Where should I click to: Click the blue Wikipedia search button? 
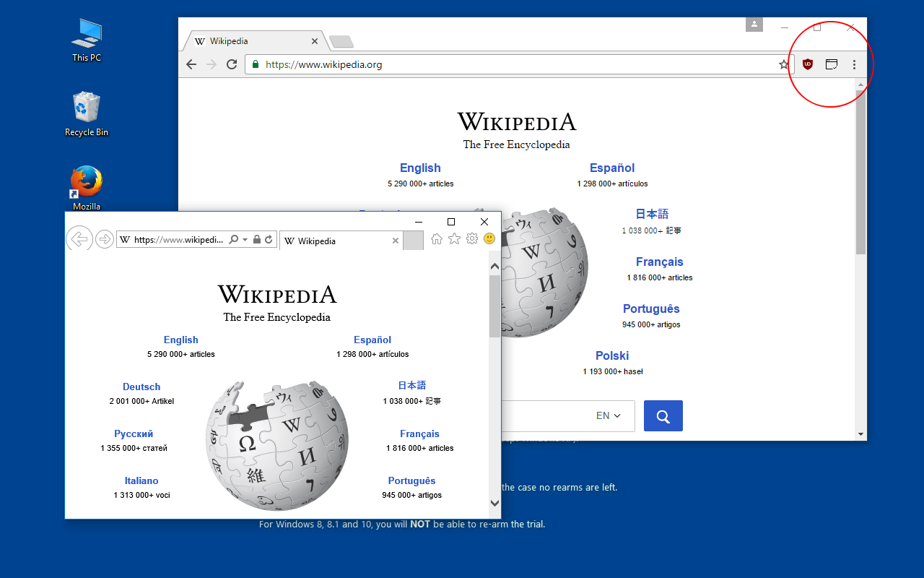[663, 416]
